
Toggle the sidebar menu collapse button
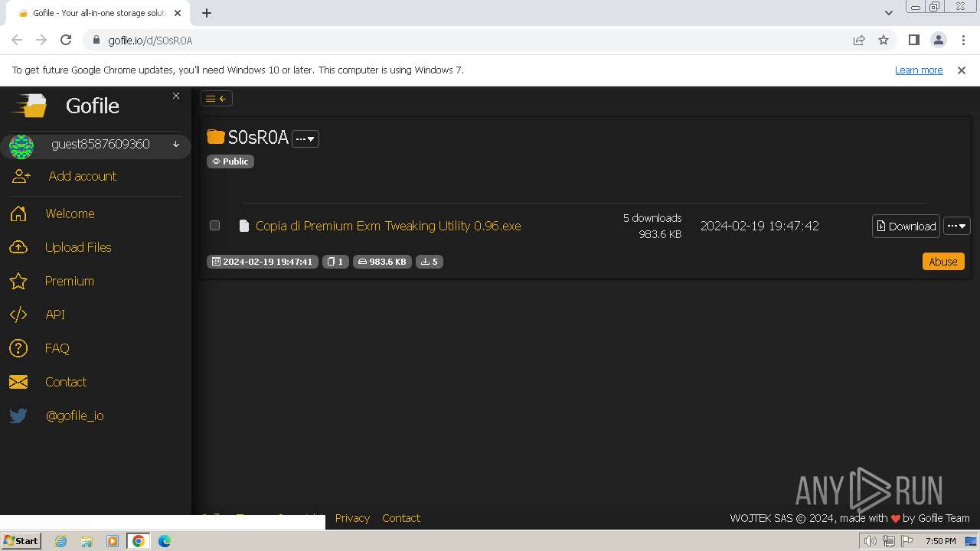(217, 99)
